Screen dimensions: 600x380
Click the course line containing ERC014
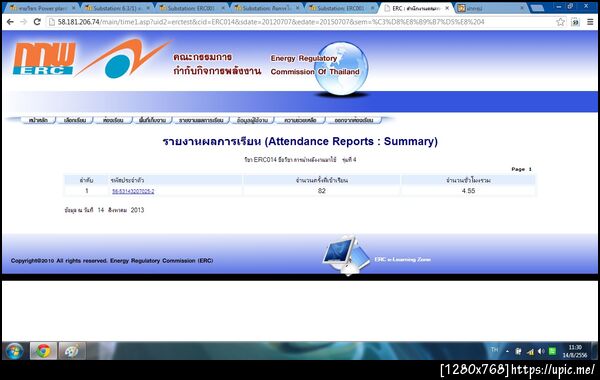coord(300,160)
